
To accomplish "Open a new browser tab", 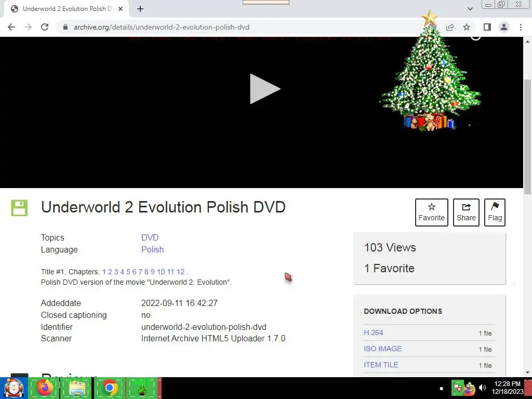I will [140, 9].
